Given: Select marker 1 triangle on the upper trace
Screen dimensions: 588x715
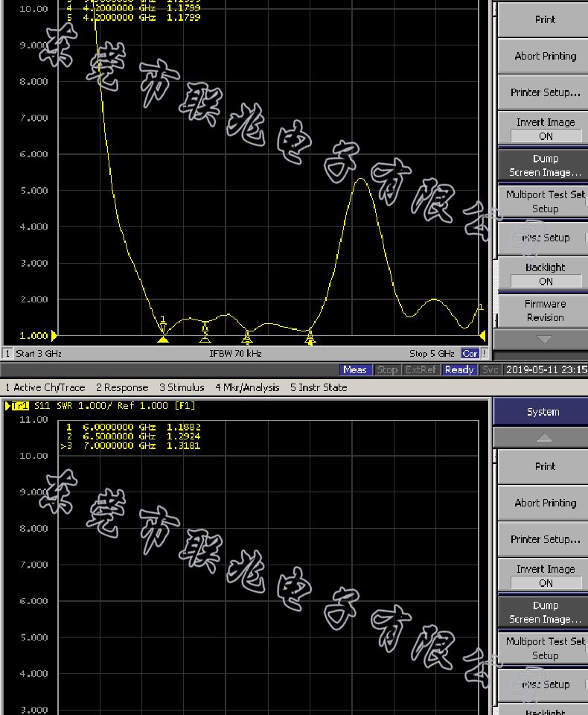Looking at the screenshot, I should tap(163, 339).
